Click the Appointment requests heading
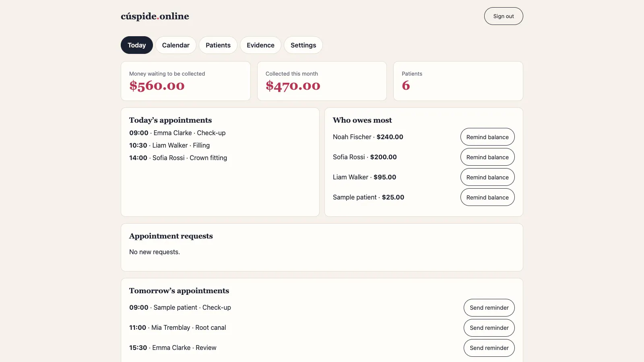 click(171, 236)
